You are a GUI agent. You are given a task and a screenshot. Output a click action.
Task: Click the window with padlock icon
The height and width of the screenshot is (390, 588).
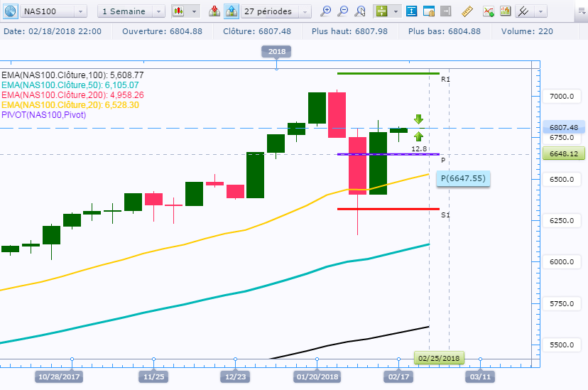click(x=429, y=11)
